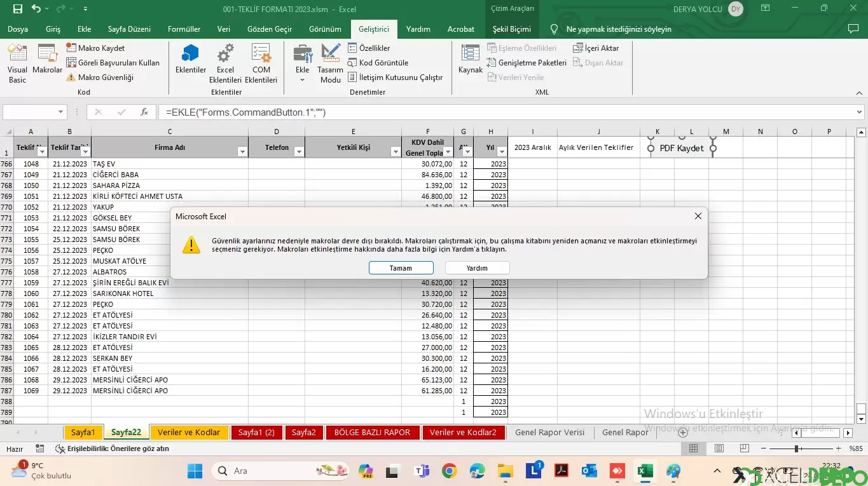Open the comments icon at the ribbon's right
Image resolution: width=868 pixels, height=486 pixels.
(855, 29)
